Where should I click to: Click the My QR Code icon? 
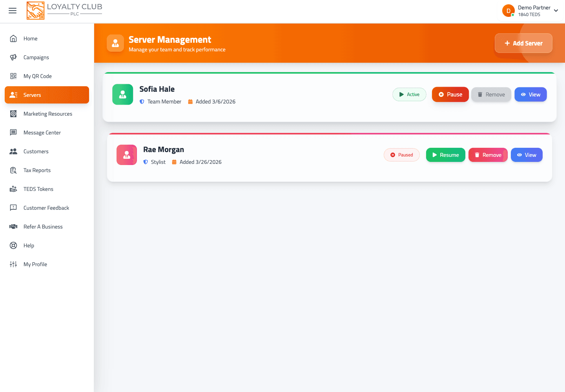tap(13, 76)
